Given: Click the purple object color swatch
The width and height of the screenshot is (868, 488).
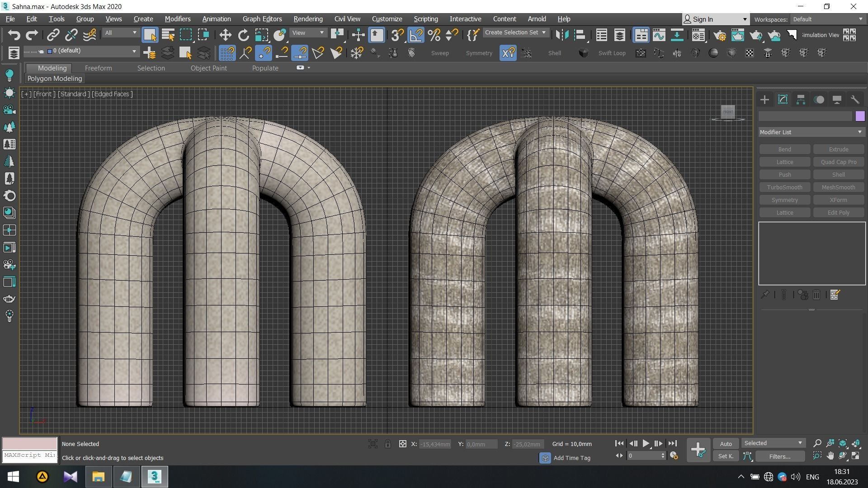Looking at the screenshot, I should pos(860,116).
